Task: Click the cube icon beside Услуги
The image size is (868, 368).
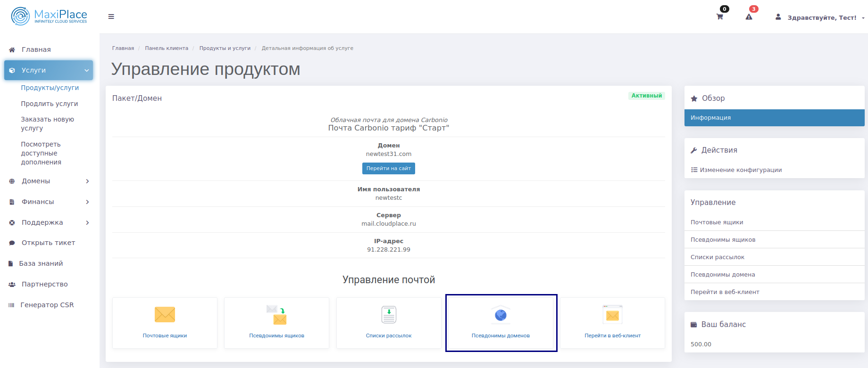Action: [12, 70]
